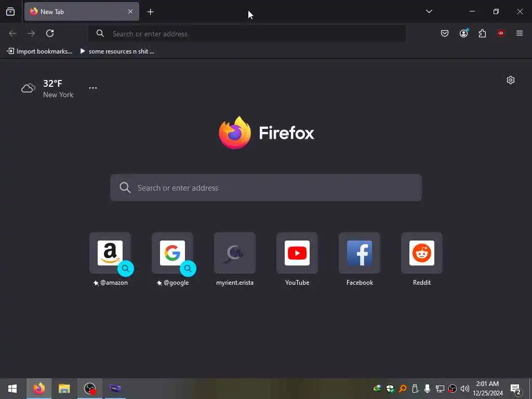Open the Facebook shortcut tile
This screenshot has width=532, height=399.
(x=360, y=259)
